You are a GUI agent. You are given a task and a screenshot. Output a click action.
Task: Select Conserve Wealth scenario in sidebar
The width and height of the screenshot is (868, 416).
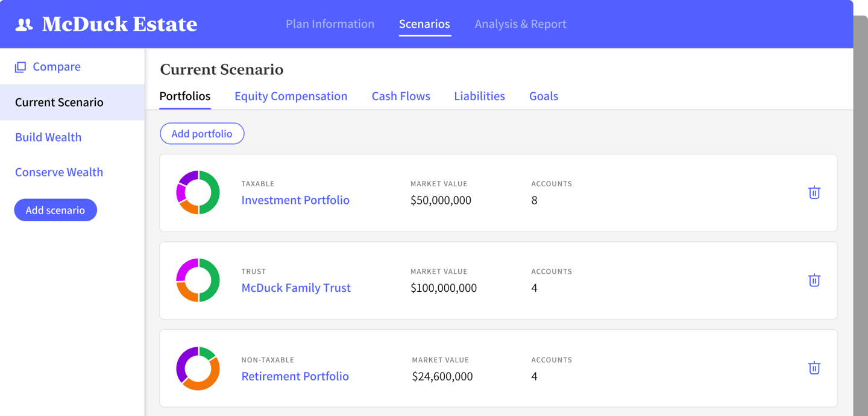pyautogui.click(x=59, y=172)
